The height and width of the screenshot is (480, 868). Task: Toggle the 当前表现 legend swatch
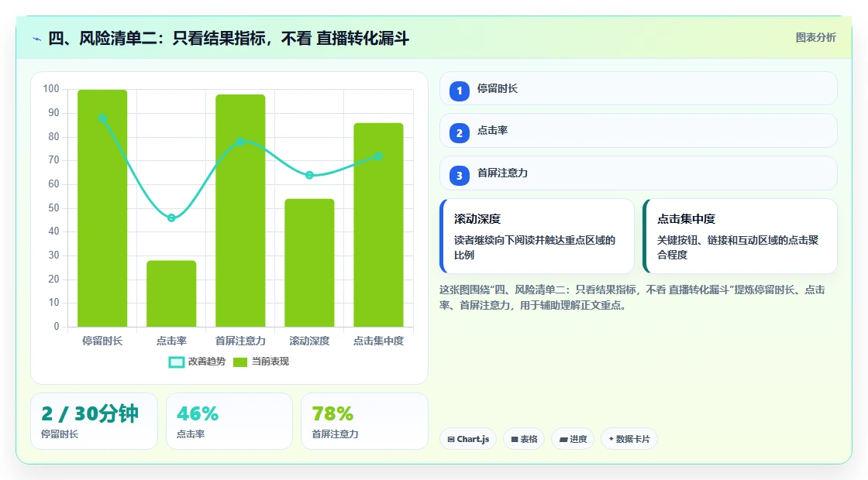tap(239, 362)
